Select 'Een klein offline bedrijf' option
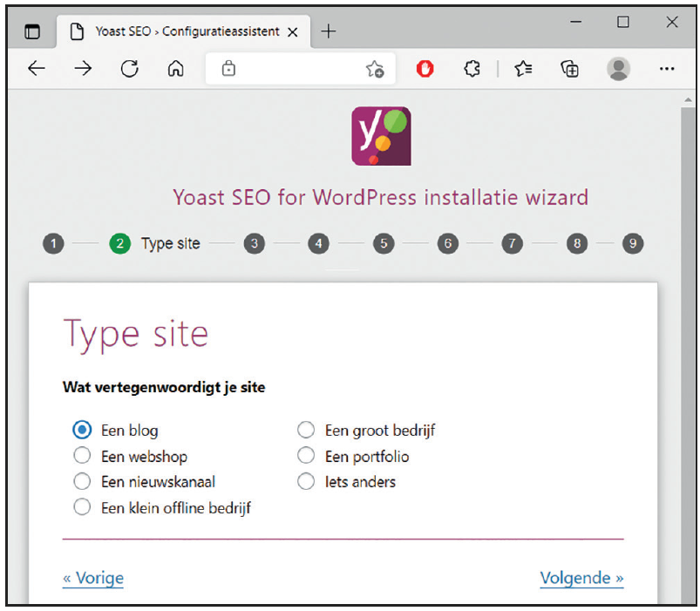This screenshot has width=700, height=611. point(82,507)
